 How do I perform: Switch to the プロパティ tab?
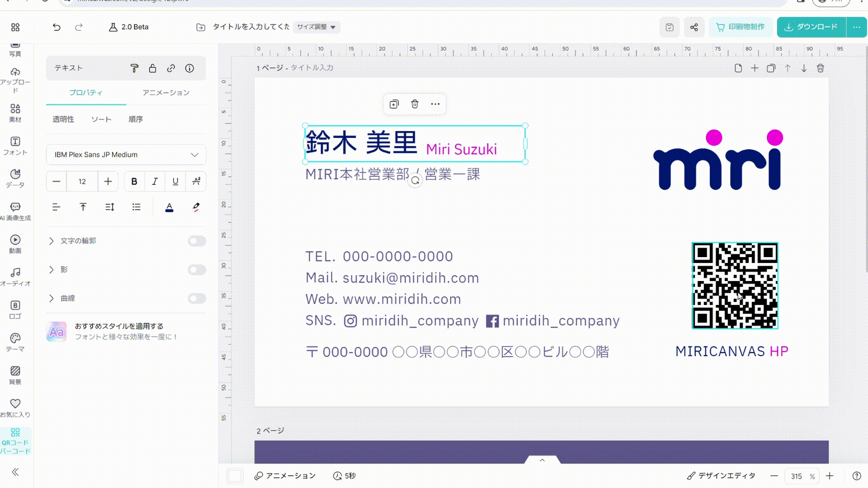[x=86, y=93]
